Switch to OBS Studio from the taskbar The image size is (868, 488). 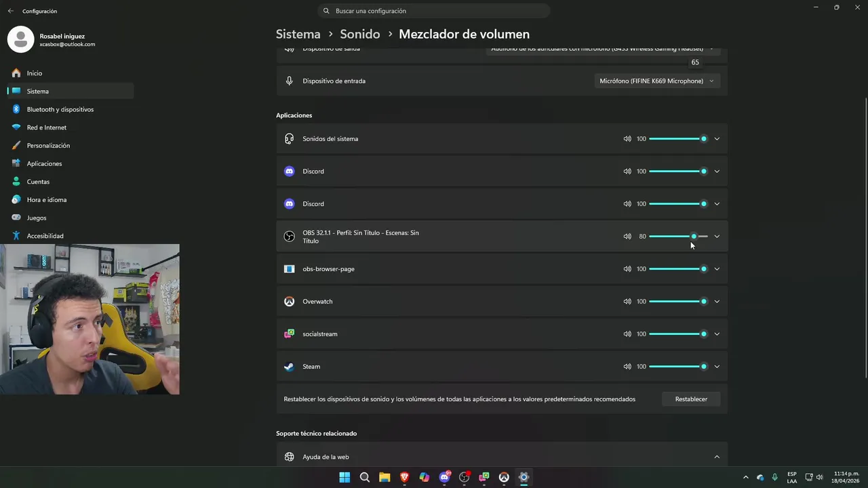pos(465,477)
